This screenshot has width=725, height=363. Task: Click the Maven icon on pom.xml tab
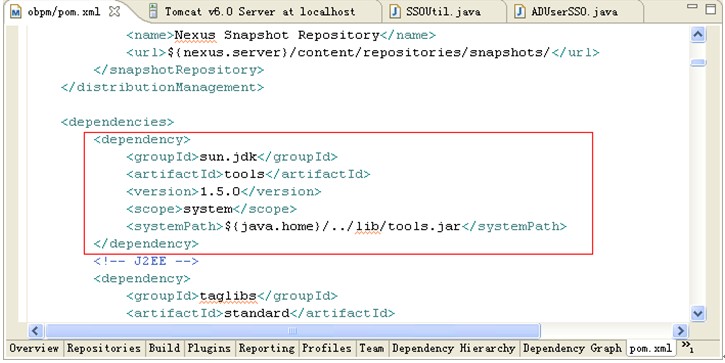(16, 12)
